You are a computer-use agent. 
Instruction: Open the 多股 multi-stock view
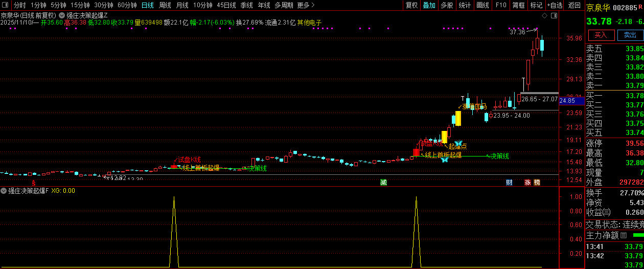coord(447,5)
